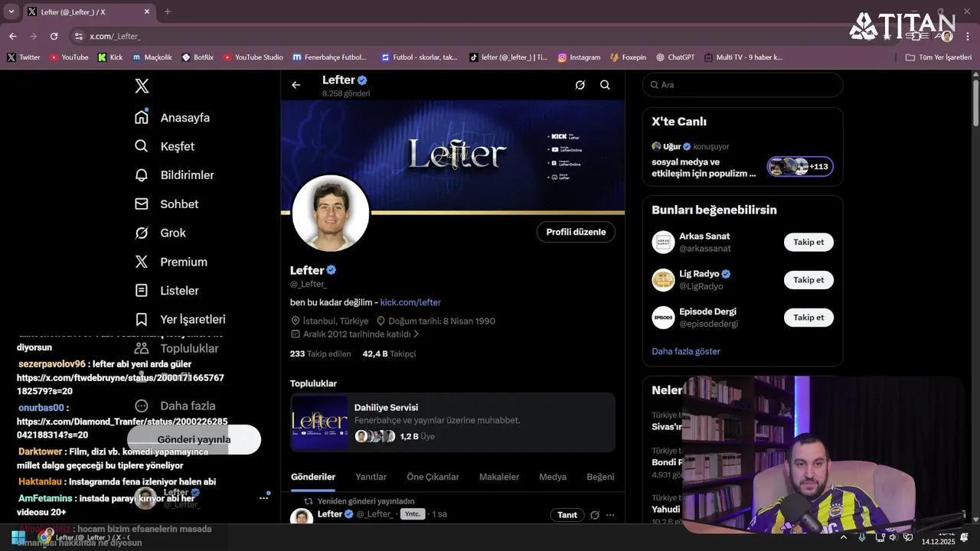
Task: Expand Aralık 2012 join date chevron
Action: pos(416,334)
